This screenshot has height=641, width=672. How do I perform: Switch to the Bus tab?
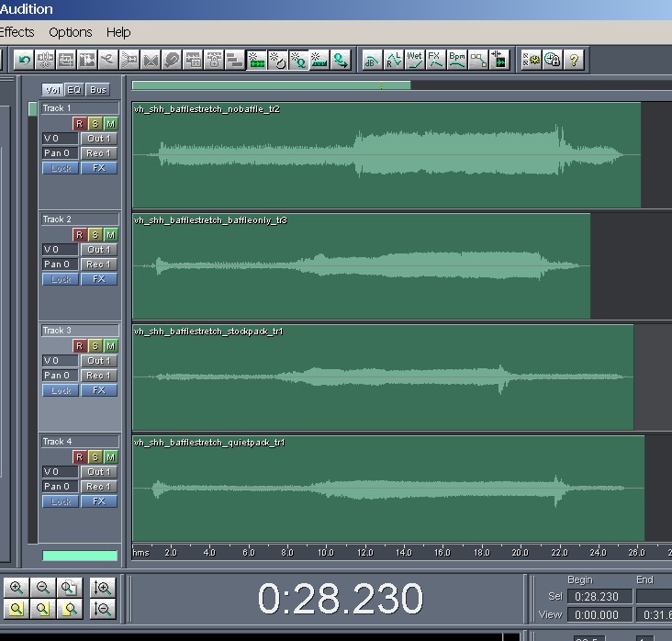97,89
